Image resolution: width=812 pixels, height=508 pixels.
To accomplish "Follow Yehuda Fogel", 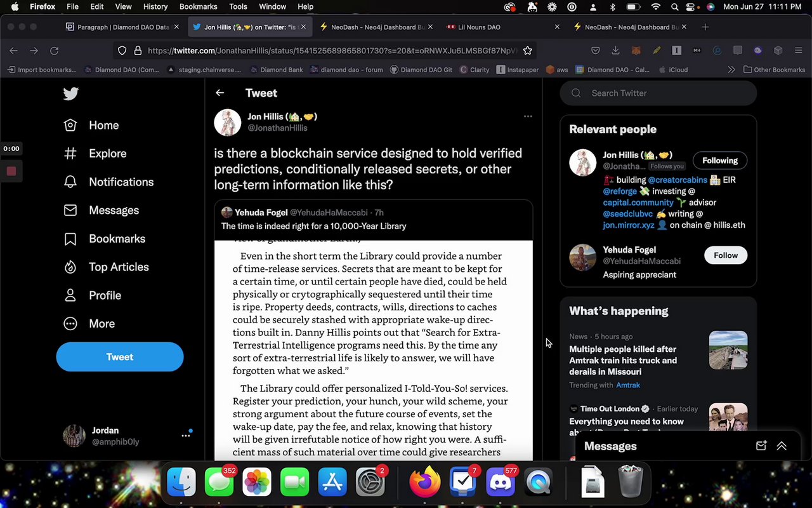I will coord(726,255).
